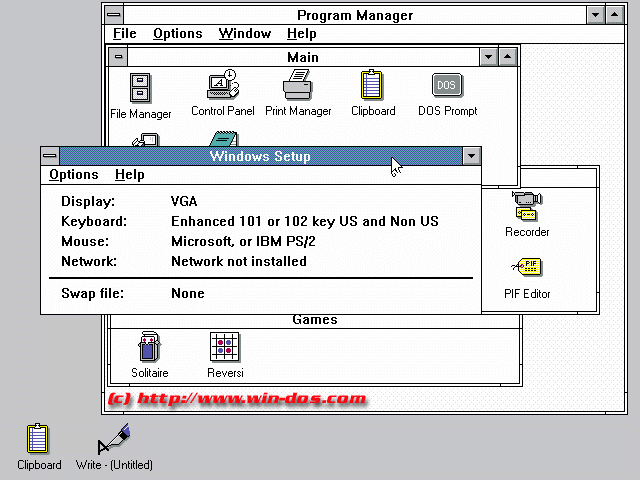
Task: Select the Print Manager icon
Action: [x=298, y=87]
